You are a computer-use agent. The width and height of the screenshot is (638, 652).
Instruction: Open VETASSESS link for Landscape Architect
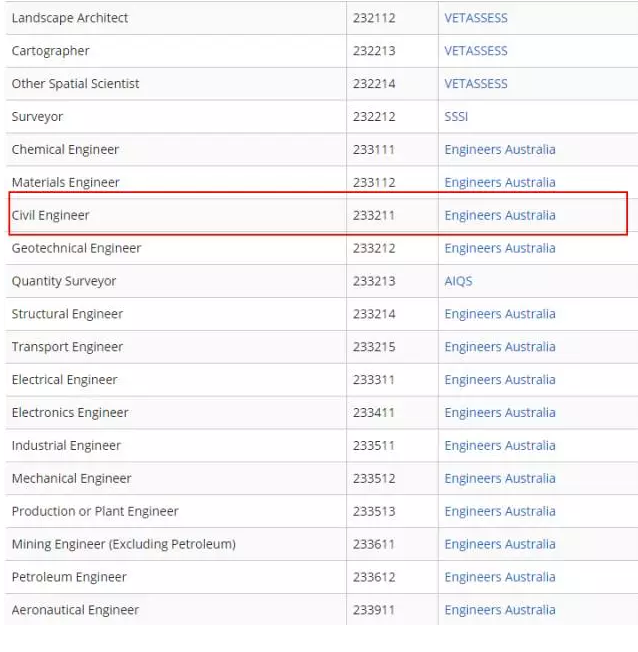[475, 18]
